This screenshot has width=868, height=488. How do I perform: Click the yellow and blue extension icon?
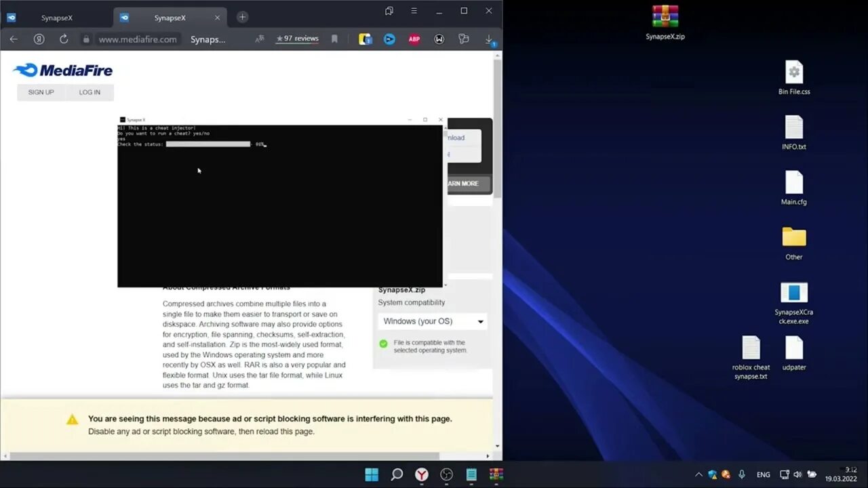pos(366,39)
